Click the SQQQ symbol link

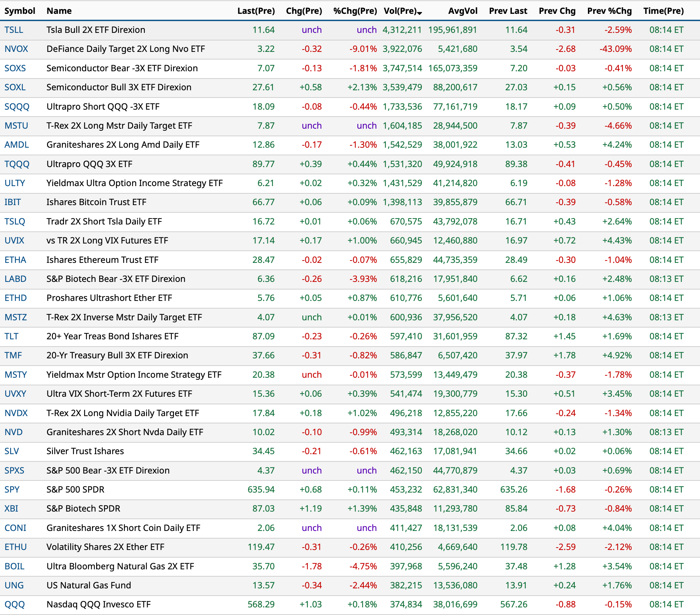pyautogui.click(x=17, y=107)
